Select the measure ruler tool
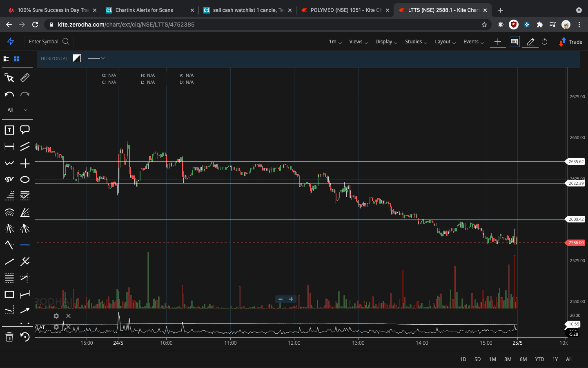 24,78
